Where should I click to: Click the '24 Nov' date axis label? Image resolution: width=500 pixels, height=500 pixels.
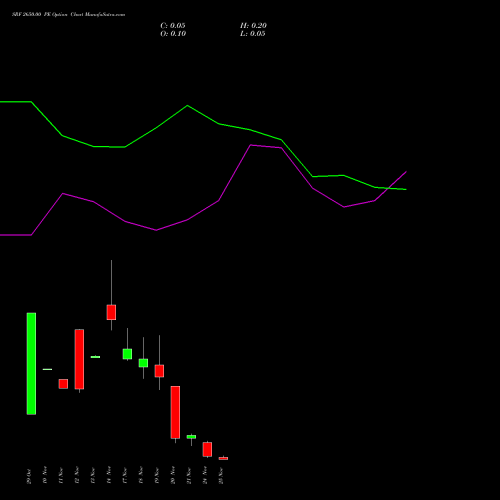pos(205,475)
